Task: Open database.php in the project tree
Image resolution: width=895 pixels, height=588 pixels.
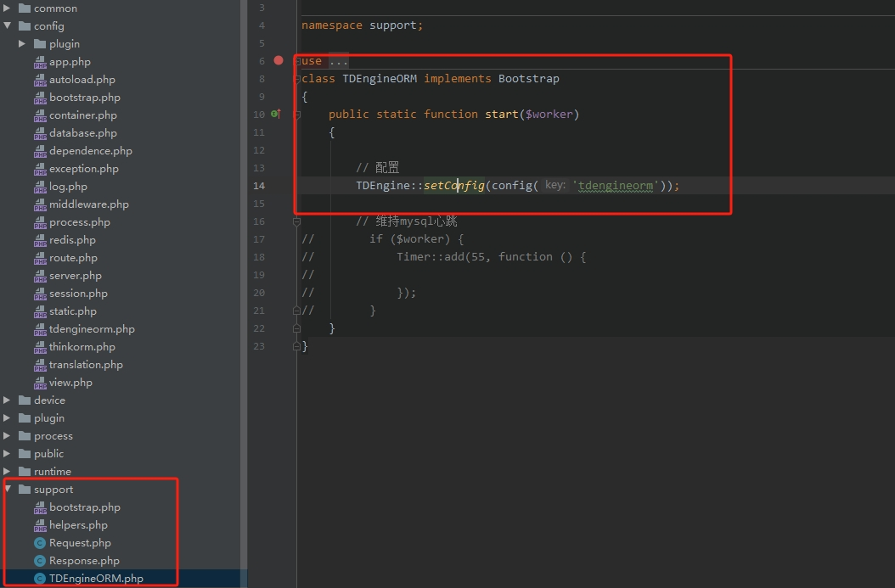Action: coord(82,133)
